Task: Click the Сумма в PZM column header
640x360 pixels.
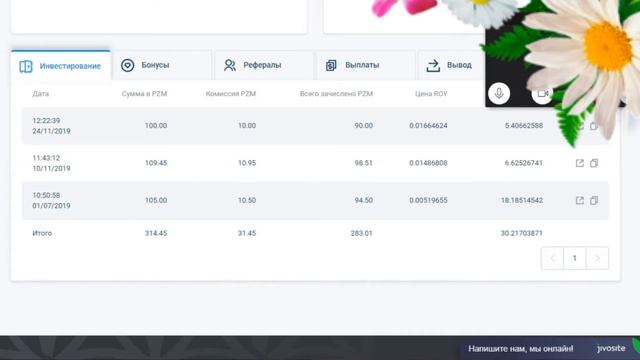Action: pyautogui.click(x=144, y=94)
